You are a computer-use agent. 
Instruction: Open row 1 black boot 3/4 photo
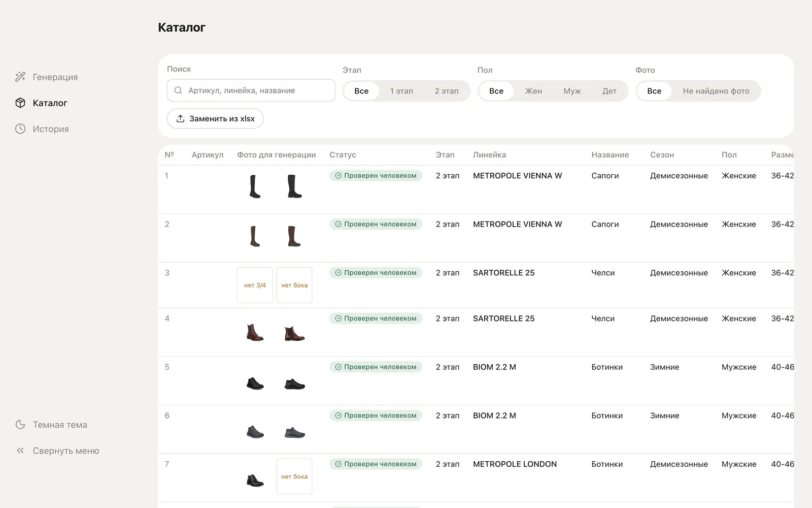click(255, 186)
